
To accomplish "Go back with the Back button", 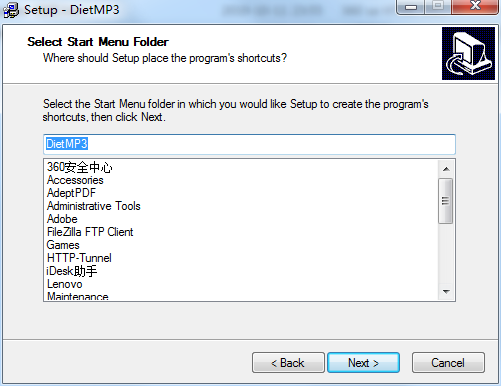I will tap(288, 363).
